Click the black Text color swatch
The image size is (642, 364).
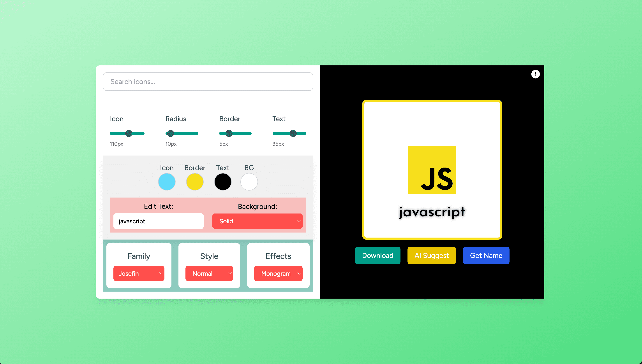tap(222, 181)
